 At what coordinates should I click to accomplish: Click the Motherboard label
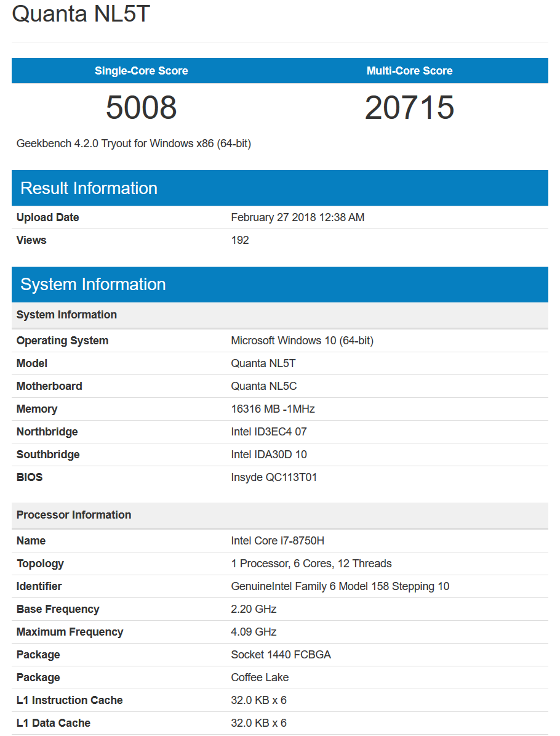pyautogui.click(x=49, y=386)
